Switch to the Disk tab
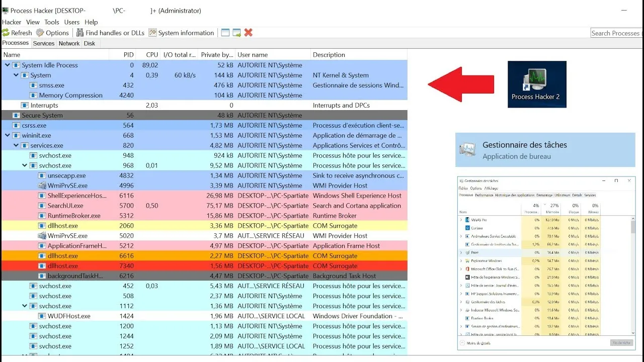 tap(90, 43)
